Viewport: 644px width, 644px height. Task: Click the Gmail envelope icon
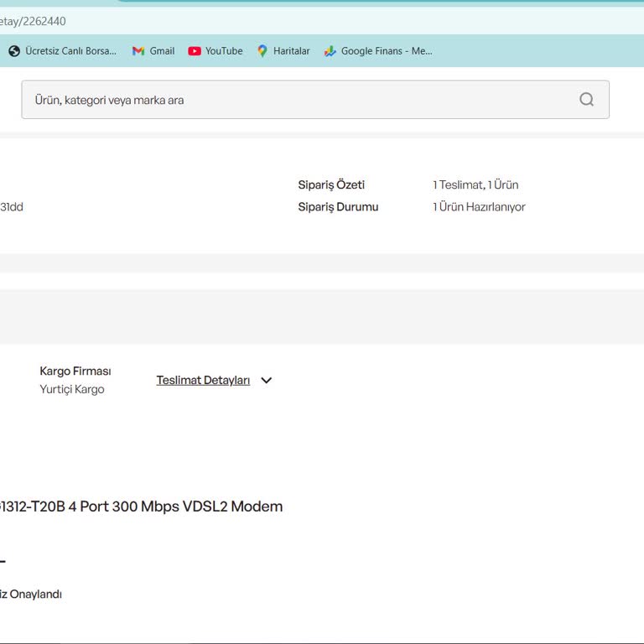point(138,51)
